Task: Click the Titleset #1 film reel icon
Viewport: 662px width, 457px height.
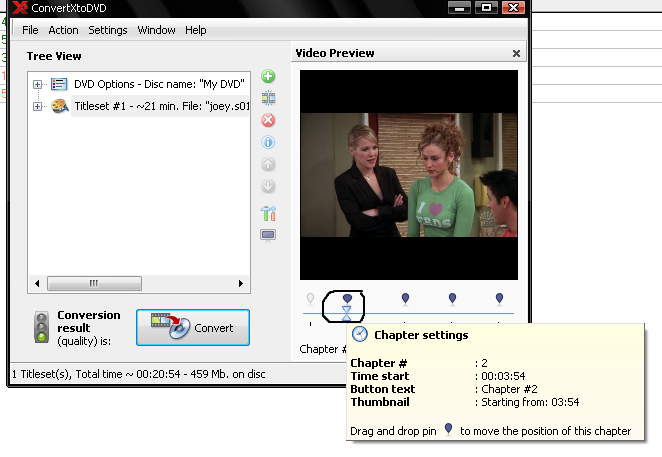Action: click(x=60, y=106)
